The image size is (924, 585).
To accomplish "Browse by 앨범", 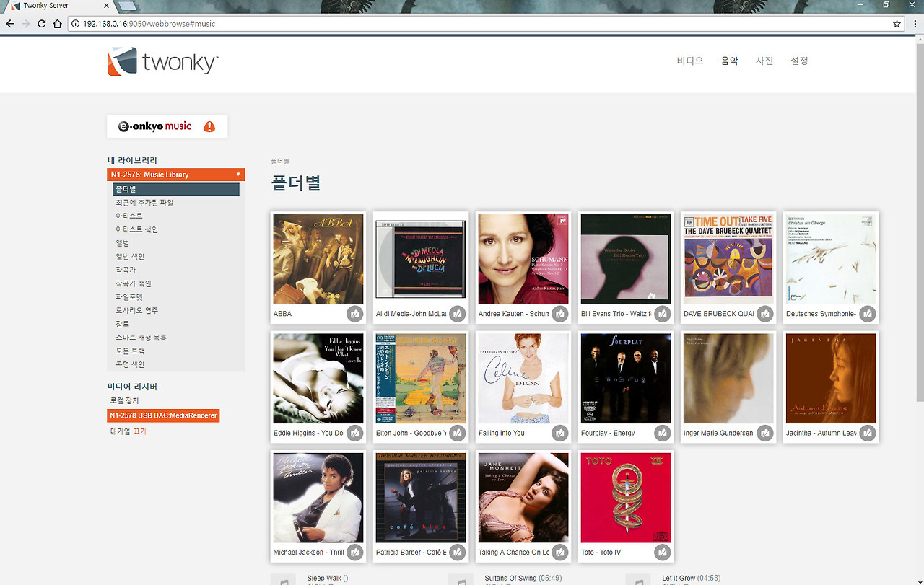I will pyautogui.click(x=123, y=243).
